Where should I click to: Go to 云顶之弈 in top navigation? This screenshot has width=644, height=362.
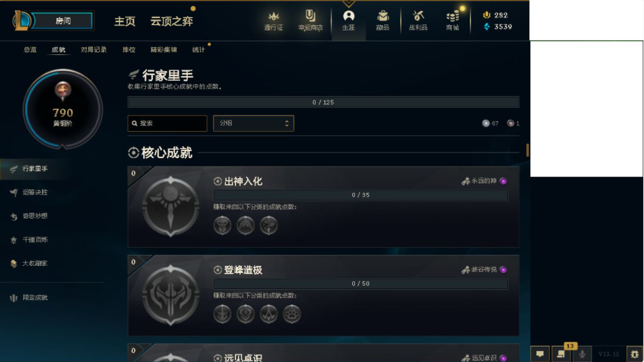pyautogui.click(x=172, y=21)
